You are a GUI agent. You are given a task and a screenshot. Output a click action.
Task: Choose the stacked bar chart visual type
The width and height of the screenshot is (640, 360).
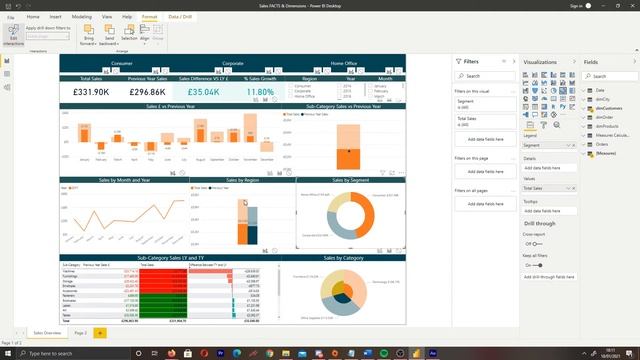pyautogui.click(x=525, y=75)
